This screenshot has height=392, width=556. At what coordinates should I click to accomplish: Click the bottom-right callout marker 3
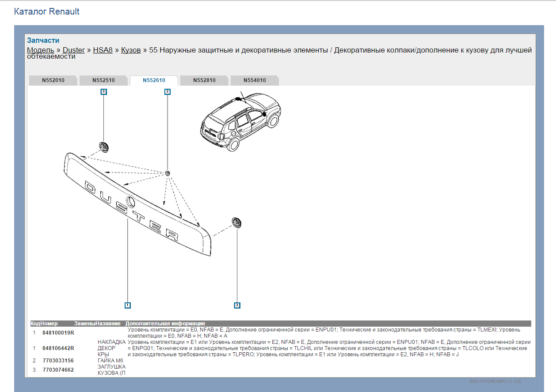click(237, 305)
